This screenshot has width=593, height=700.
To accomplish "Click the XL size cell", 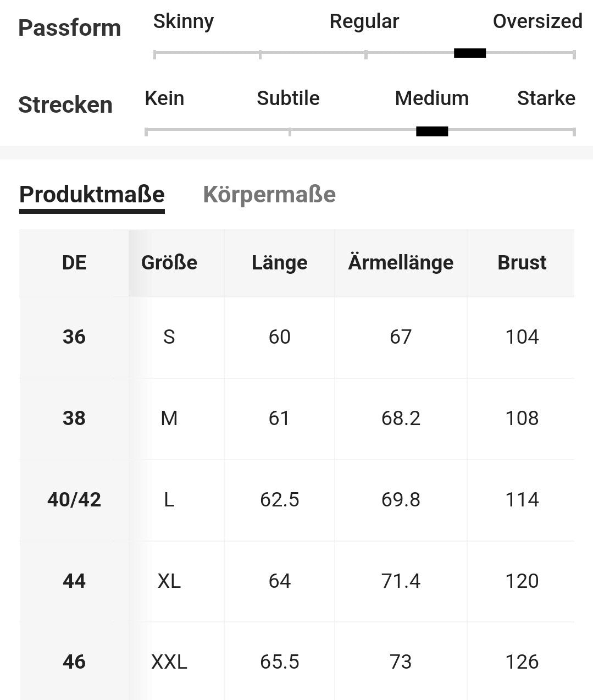I will click(169, 581).
